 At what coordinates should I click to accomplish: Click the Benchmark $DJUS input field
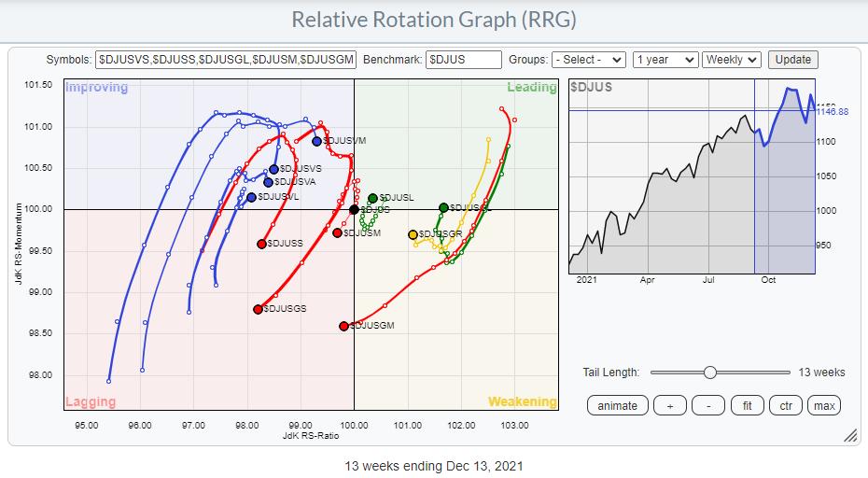[x=464, y=59]
